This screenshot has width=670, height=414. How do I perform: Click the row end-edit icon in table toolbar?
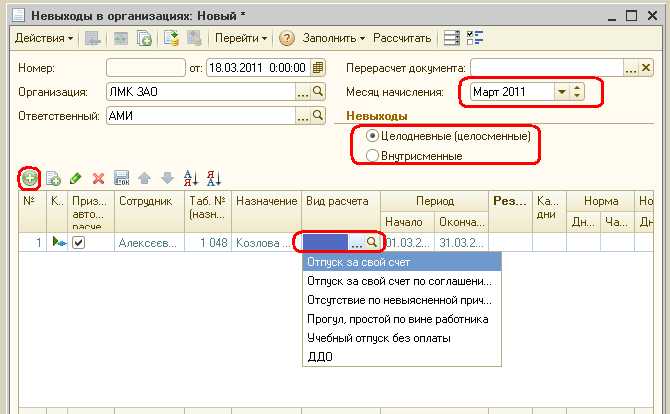(x=122, y=178)
